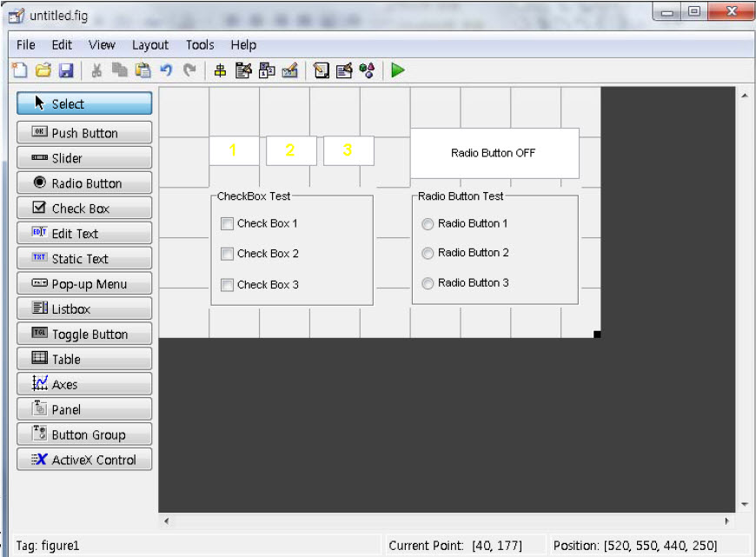This screenshot has width=756, height=557.
Task: Select the Radio Button Test panel title
Action: [x=461, y=196]
